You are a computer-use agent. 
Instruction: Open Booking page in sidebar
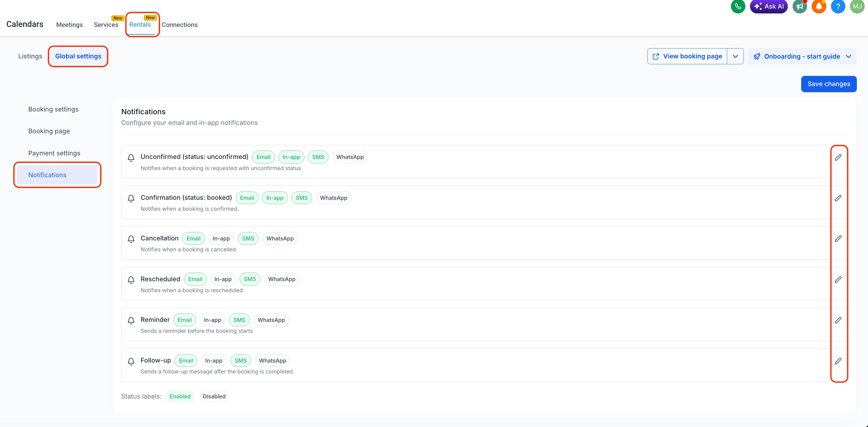49,131
